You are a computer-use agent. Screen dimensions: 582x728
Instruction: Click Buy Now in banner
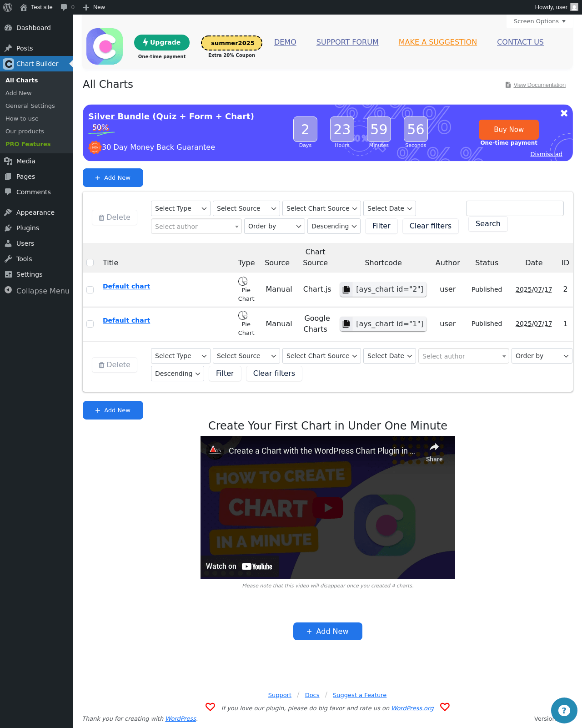(x=509, y=130)
